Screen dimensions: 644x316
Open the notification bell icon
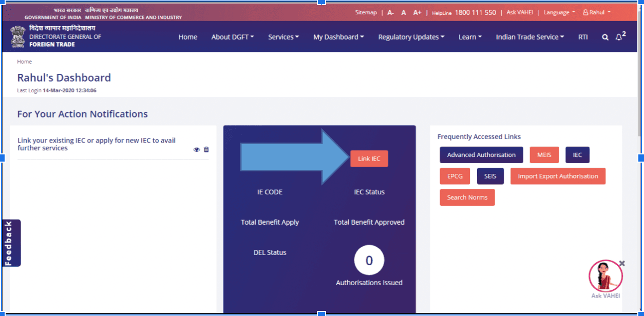coord(619,37)
